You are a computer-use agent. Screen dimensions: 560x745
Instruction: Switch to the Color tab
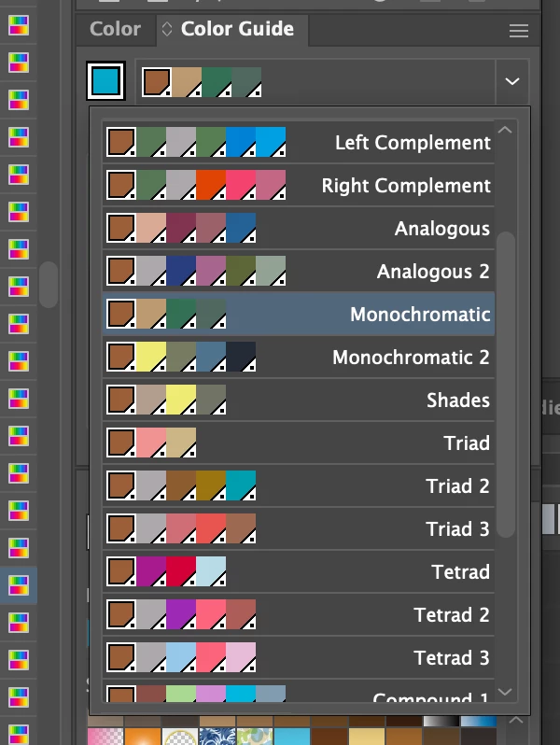pos(116,29)
